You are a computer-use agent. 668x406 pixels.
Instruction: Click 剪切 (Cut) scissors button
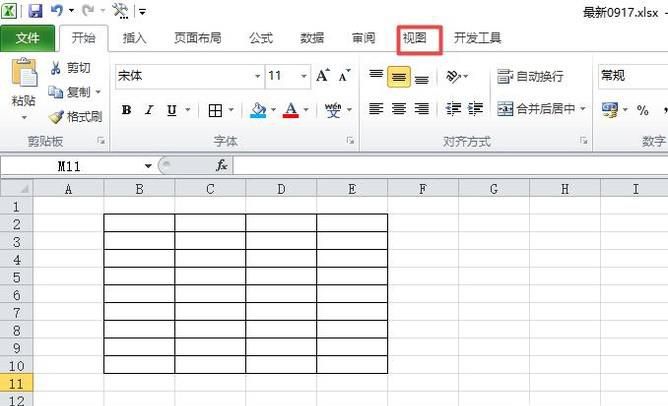coord(71,68)
